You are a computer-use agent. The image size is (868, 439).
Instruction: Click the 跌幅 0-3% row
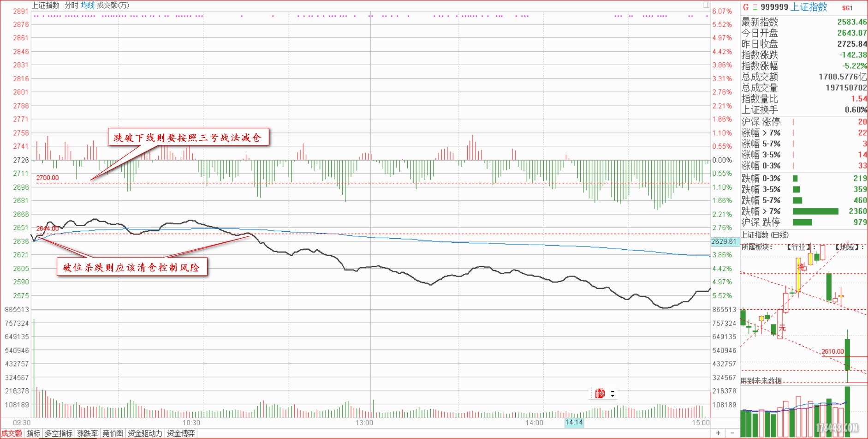(804, 178)
